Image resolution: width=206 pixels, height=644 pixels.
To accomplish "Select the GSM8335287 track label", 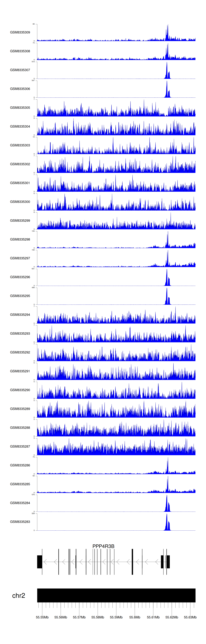I will [20, 447].
